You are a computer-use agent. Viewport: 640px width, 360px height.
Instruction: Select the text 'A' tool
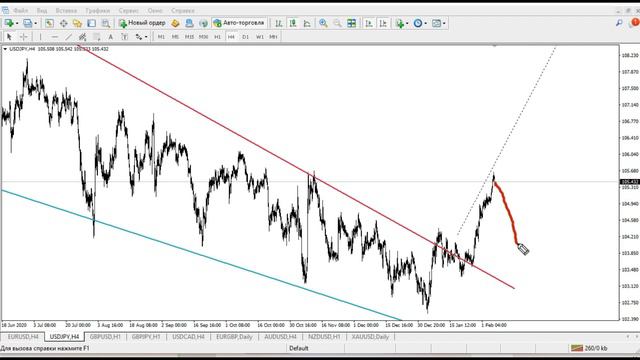(111, 37)
